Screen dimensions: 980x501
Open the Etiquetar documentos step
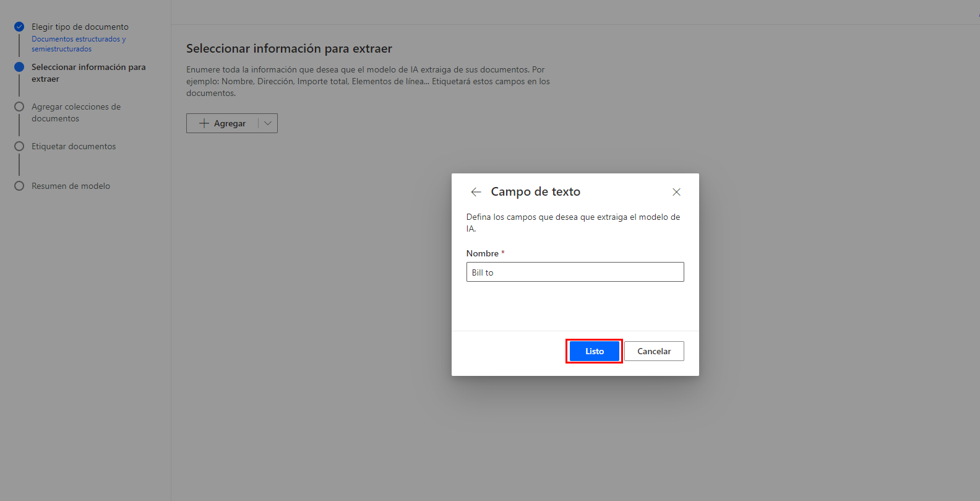tap(74, 146)
